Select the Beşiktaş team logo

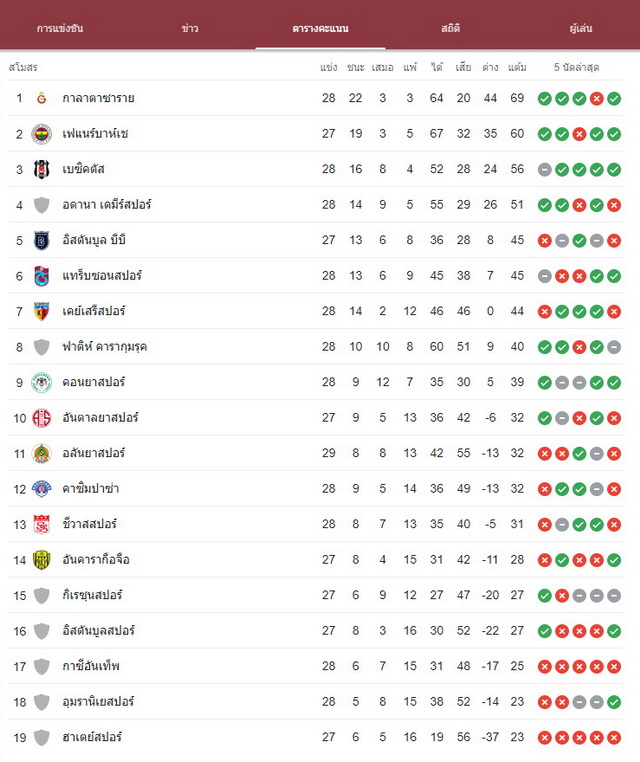(42, 170)
